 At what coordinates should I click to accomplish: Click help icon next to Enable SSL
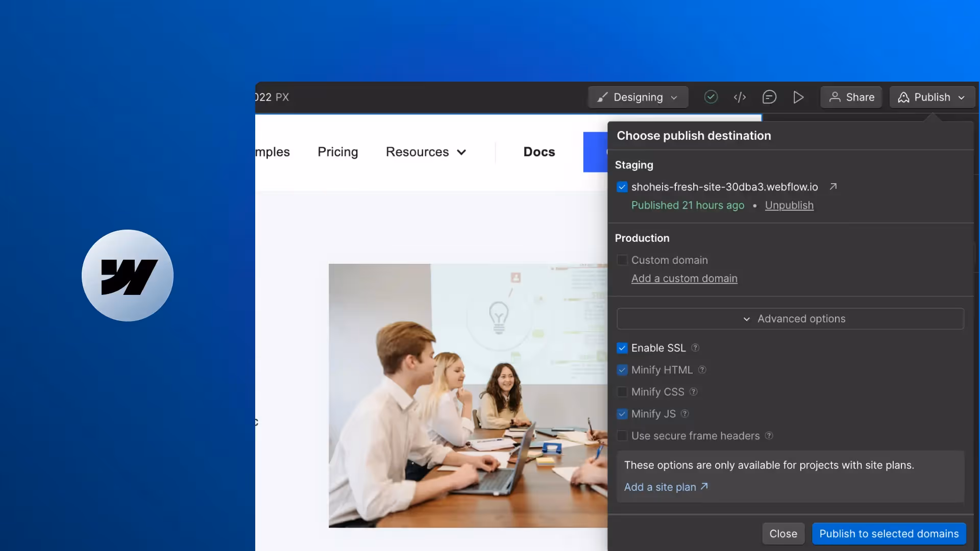[x=695, y=347]
